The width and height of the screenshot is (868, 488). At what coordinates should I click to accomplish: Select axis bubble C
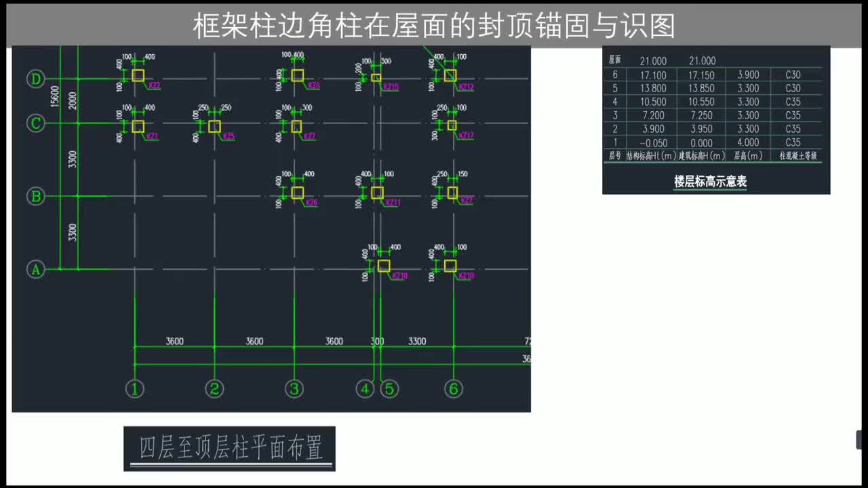(35, 123)
